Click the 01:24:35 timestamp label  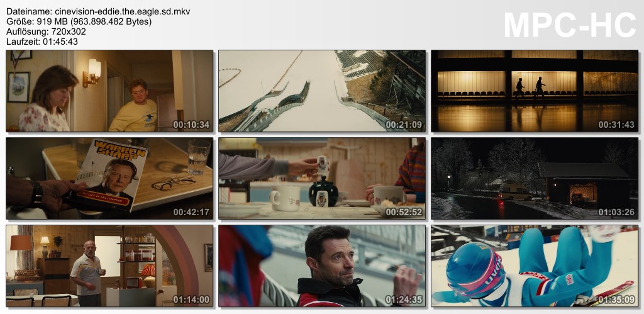[404, 300]
